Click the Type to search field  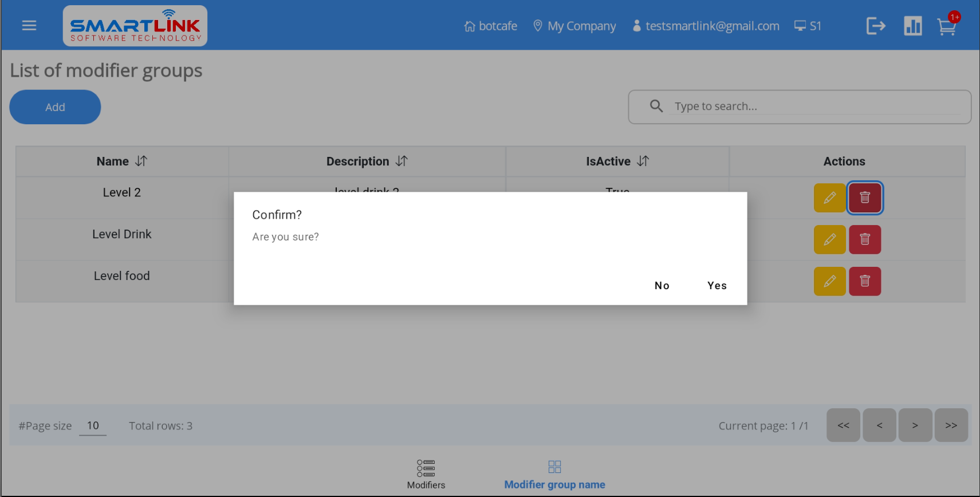[813, 107]
